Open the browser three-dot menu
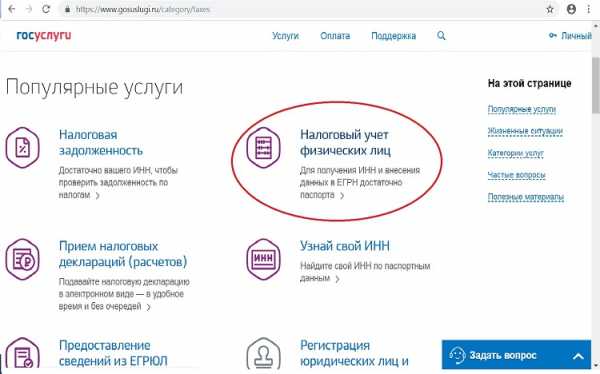Screen dimensions: 600x374 click(589, 9)
